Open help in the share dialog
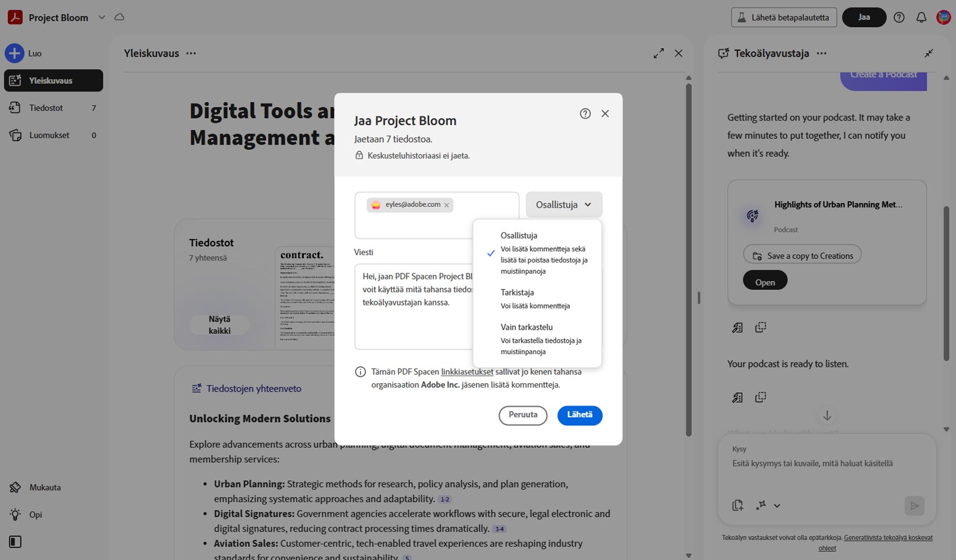This screenshot has height=560, width=956. coord(585,114)
